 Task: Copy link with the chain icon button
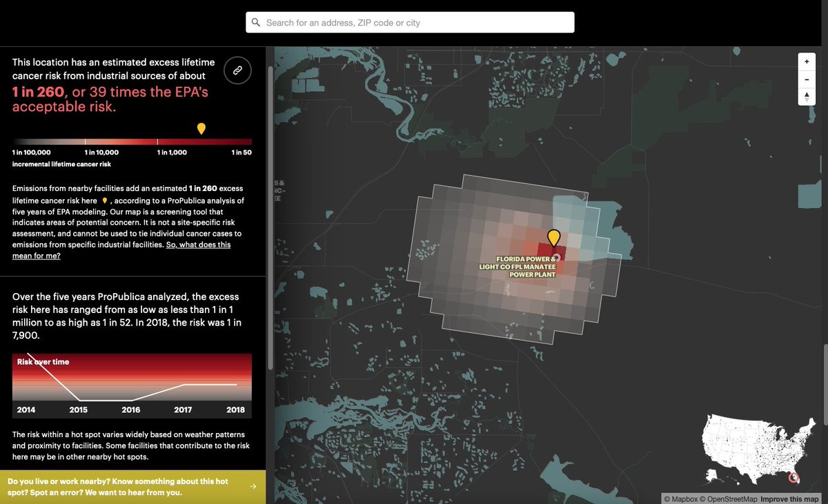[x=237, y=70]
